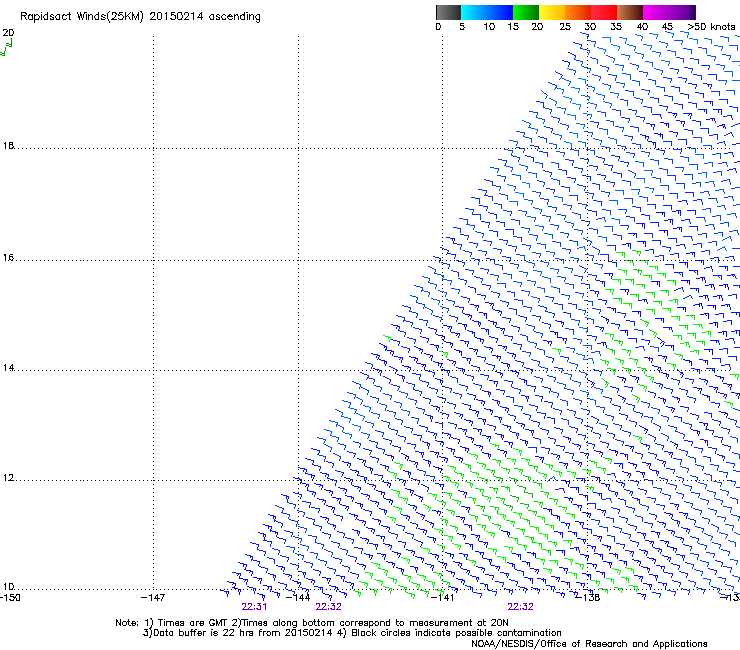Click the legend number '25'
Image resolution: width=740 pixels, height=650 pixels.
point(565,27)
